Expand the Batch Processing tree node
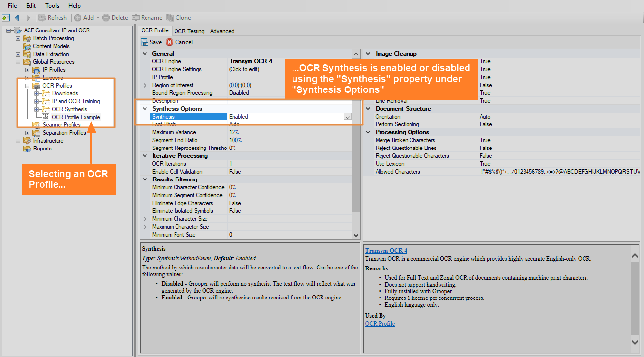 18,38
